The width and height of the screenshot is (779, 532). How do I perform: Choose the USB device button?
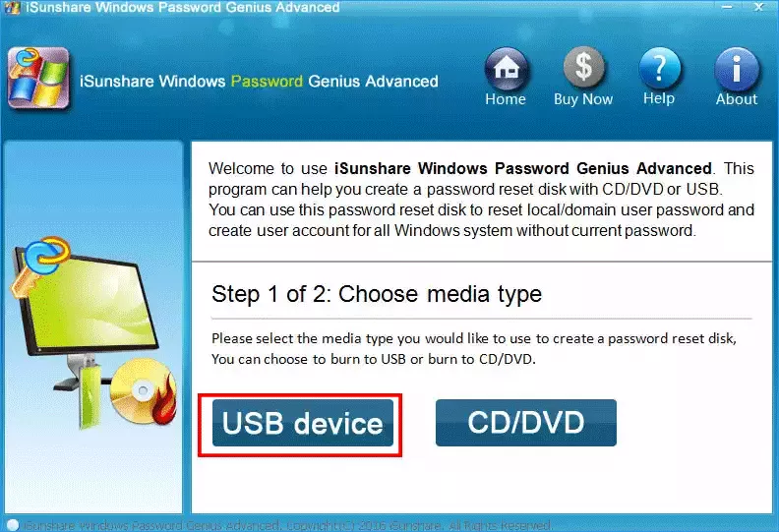pyautogui.click(x=303, y=423)
